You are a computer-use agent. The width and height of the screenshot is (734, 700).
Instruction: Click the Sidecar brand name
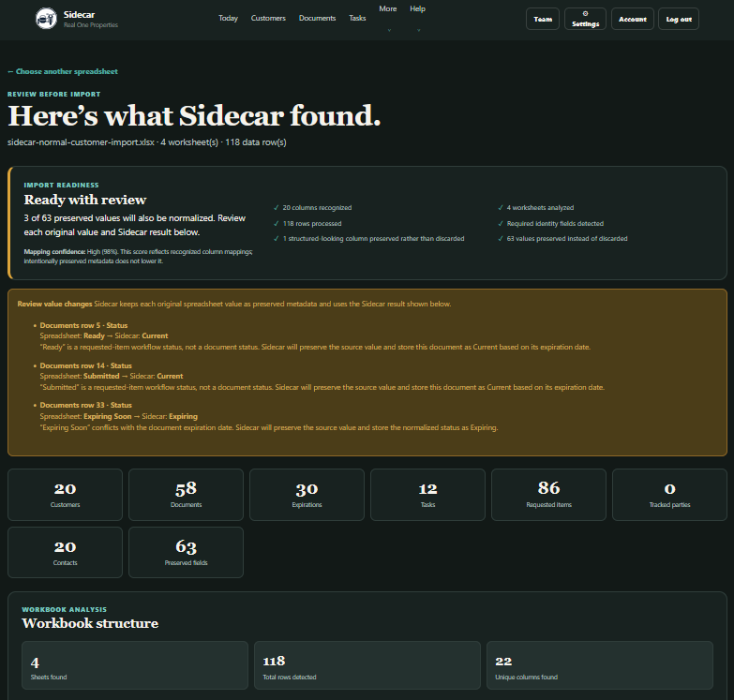79,14
